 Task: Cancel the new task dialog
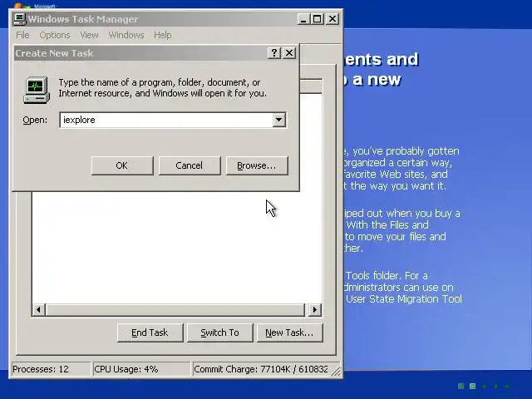coord(190,165)
